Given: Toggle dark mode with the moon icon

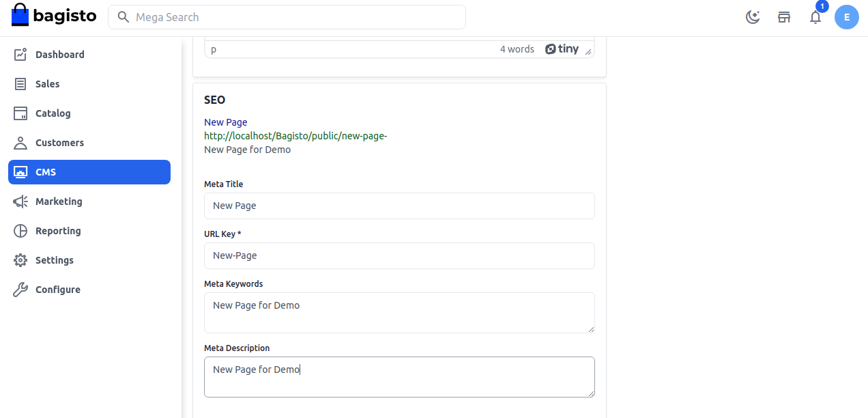Looking at the screenshot, I should click(x=753, y=16).
